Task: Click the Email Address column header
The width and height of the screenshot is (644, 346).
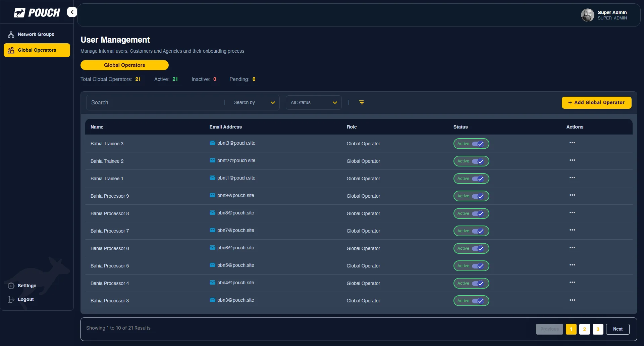Action: [225, 127]
